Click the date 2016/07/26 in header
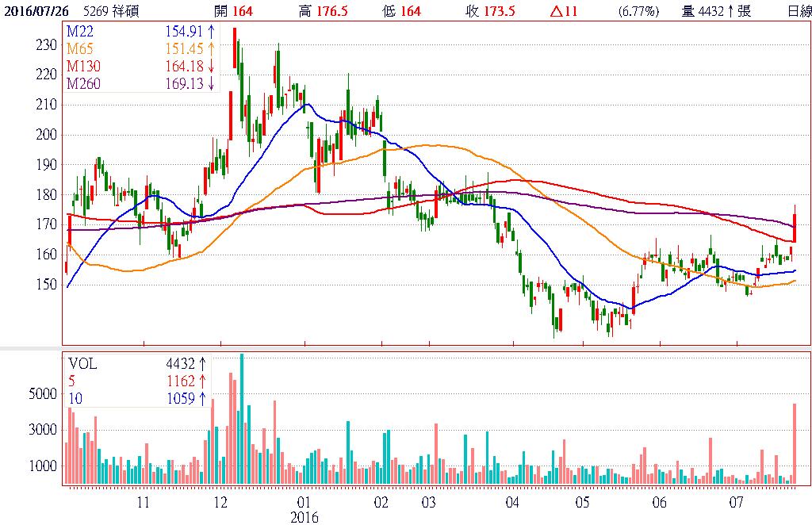812x525 pixels. (x=36, y=11)
